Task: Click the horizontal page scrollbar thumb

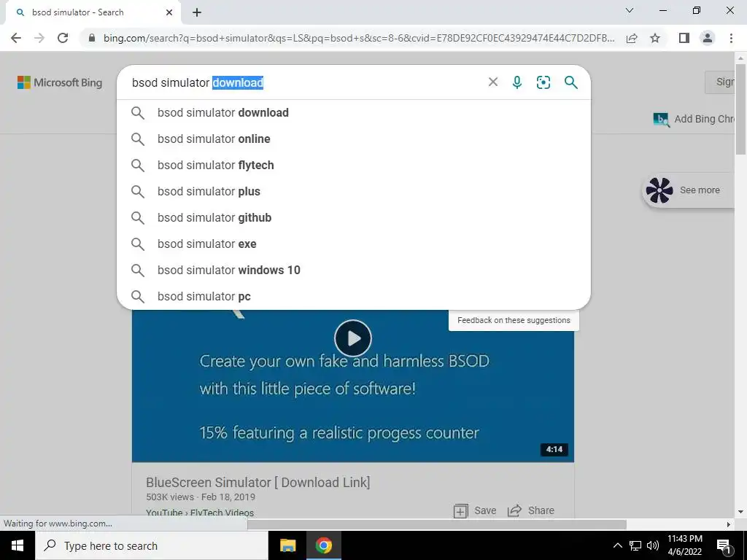Action: click(437, 524)
